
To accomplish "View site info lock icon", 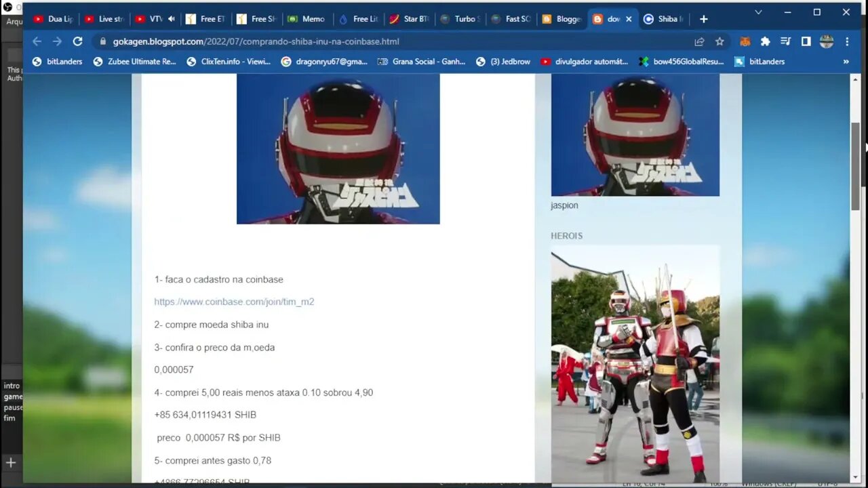I will pos(103,41).
